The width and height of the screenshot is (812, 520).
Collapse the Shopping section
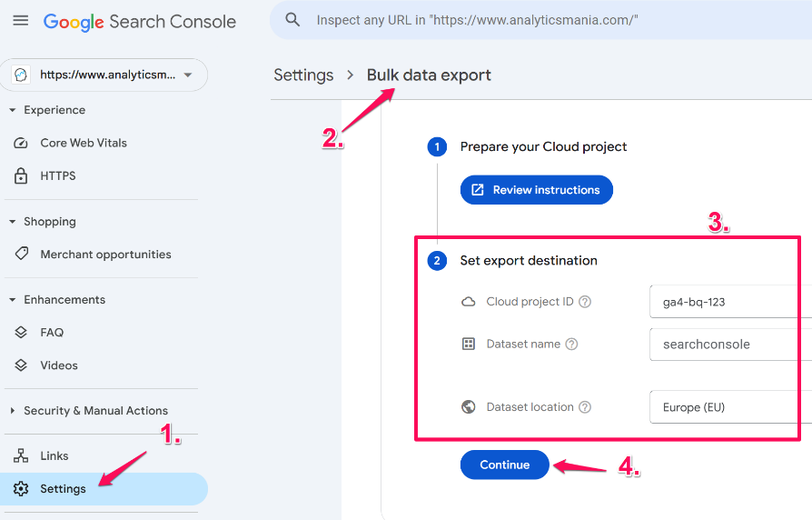13,222
